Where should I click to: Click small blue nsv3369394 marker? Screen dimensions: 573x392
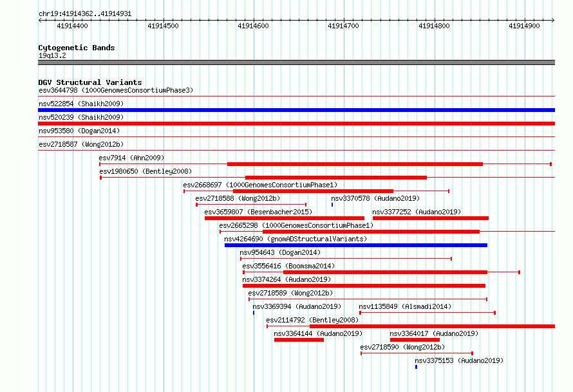click(254, 313)
